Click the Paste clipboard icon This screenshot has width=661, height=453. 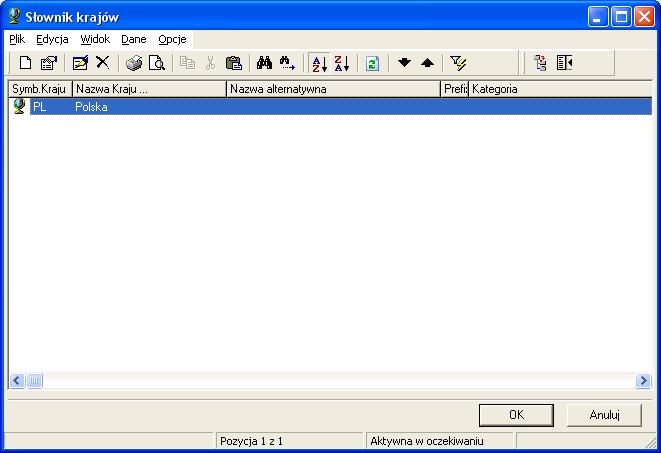(x=234, y=63)
